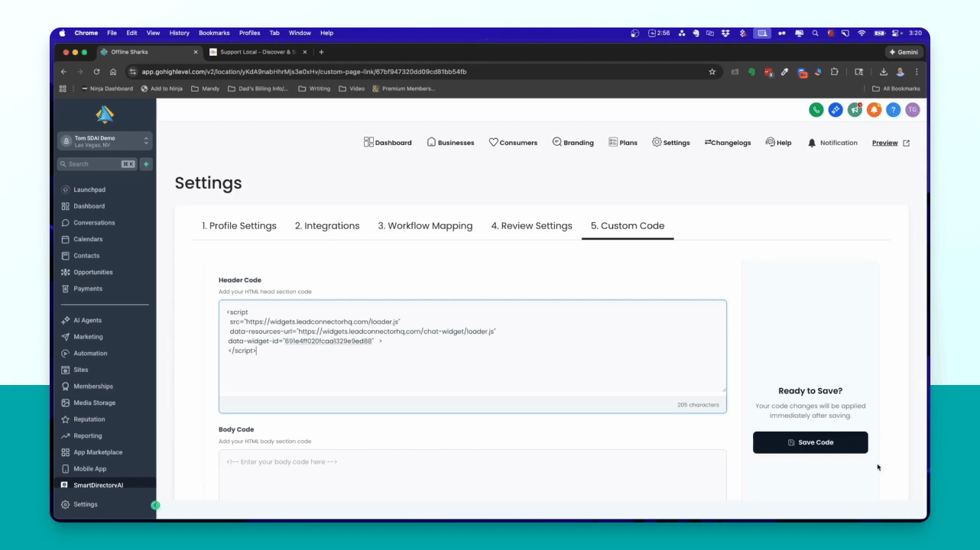Open the Mandy bookmarks folder
Viewport: 980px width, 550px height.
[205, 89]
